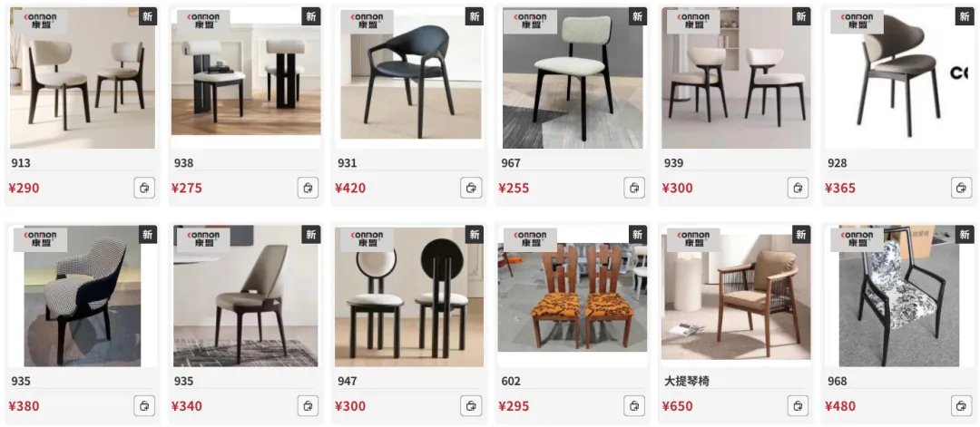Click cart icon next to ¥380 price
The image size is (980, 427).
tap(144, 406)
